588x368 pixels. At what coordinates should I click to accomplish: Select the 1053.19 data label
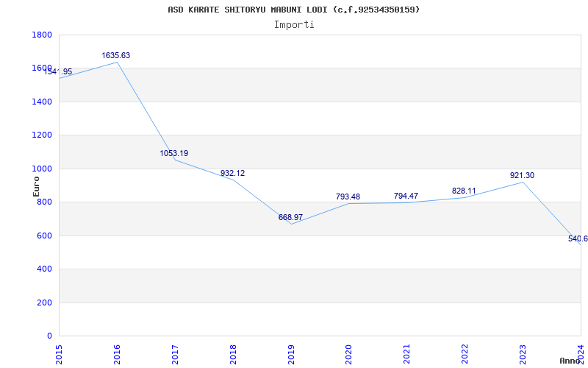[174, 153]
